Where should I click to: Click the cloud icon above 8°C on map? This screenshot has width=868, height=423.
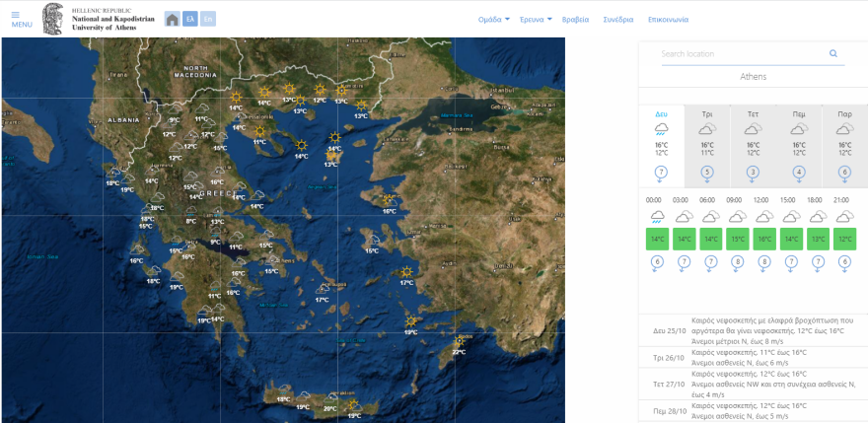pos(191,211)
